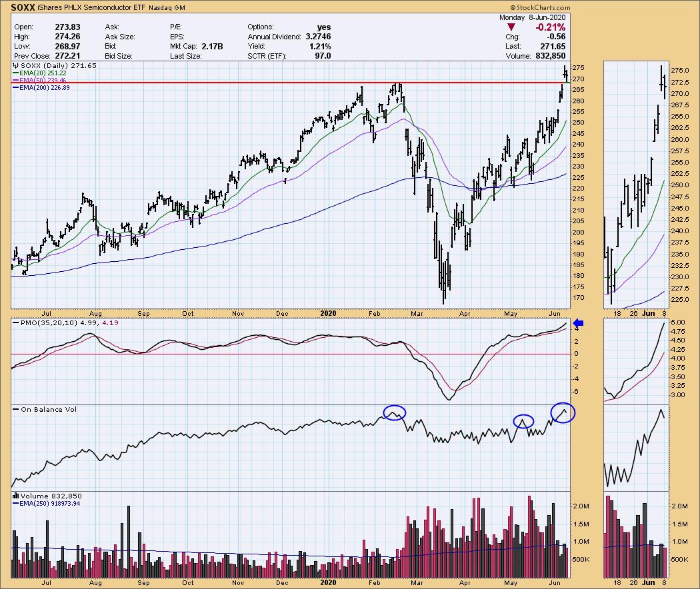Click the percent change -0.21%
The width and height of the screenshot is (700, 589).
click(x=551, y=27)
